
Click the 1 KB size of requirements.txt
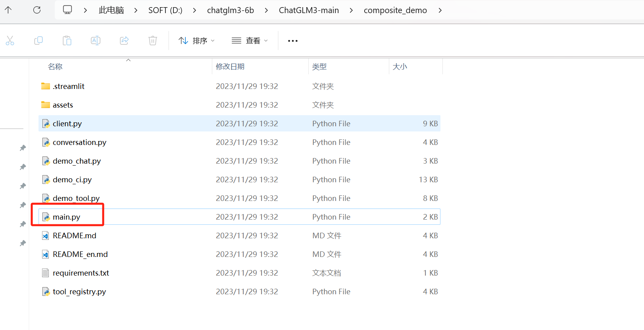click(431, 273)
